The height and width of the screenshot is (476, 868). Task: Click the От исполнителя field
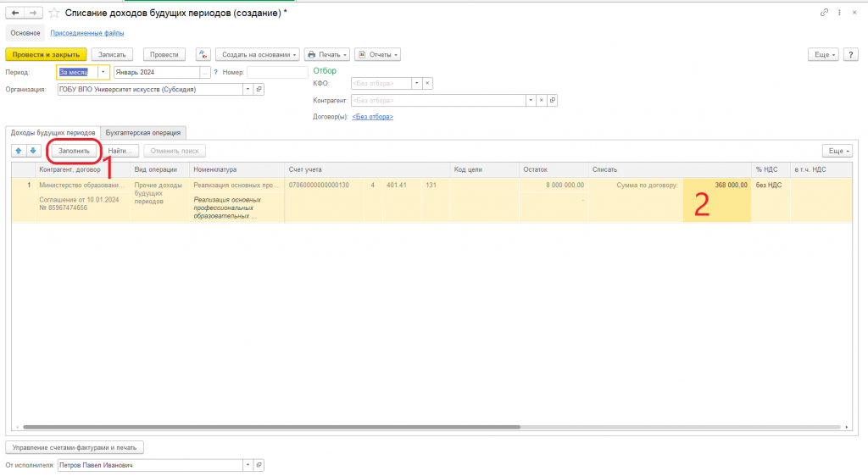(x=150, y=465)
